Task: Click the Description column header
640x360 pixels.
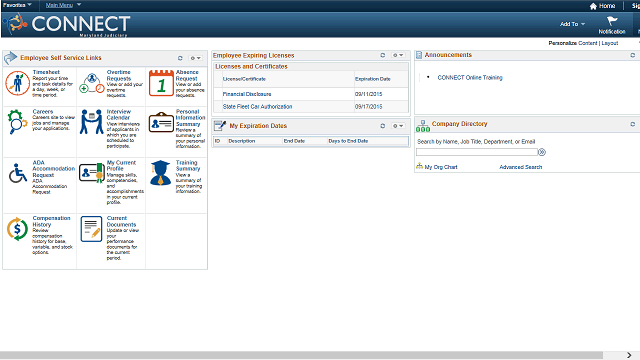Action: [242, 141]
